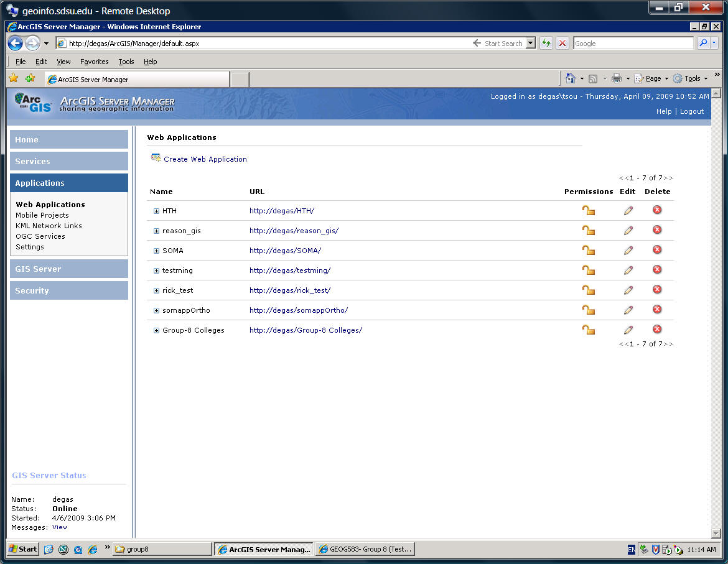Screen dimensions: 728x564
Task: Click the Stop loading red X icon
Action: (562, 43)
